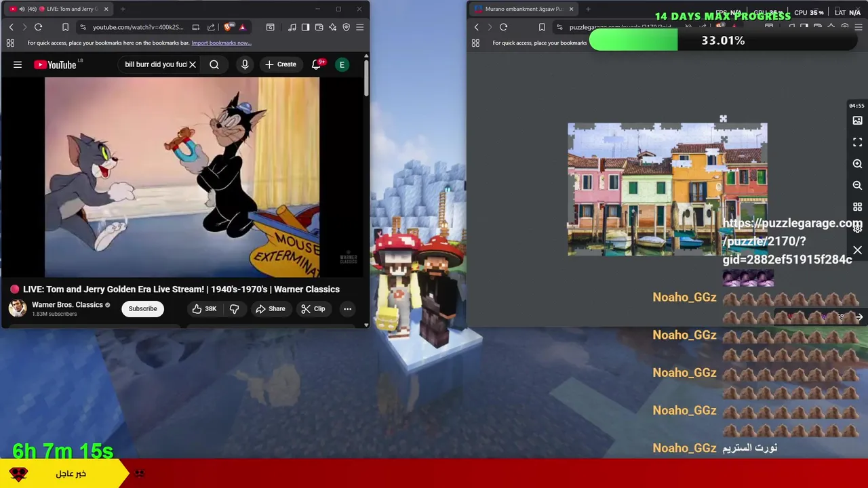The image size is (868, 488).
Task: Go back in the puzzle browser window
Action: click(x=476, y=27)
